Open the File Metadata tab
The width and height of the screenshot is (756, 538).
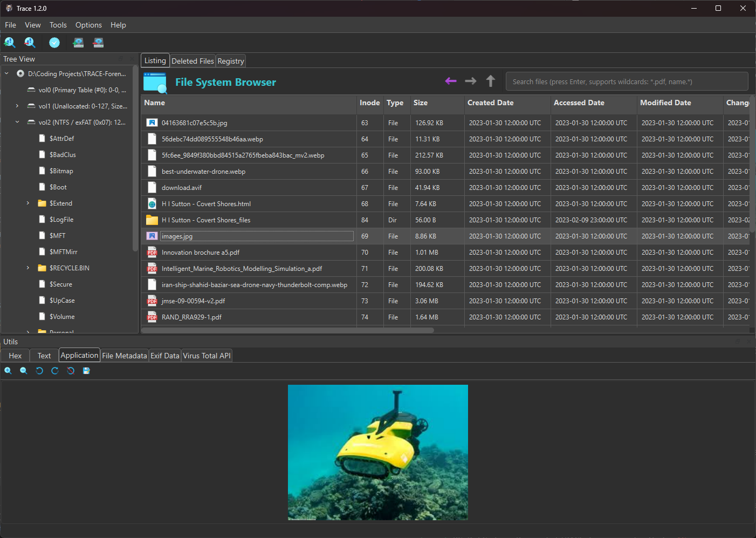[x=124, y=356]
